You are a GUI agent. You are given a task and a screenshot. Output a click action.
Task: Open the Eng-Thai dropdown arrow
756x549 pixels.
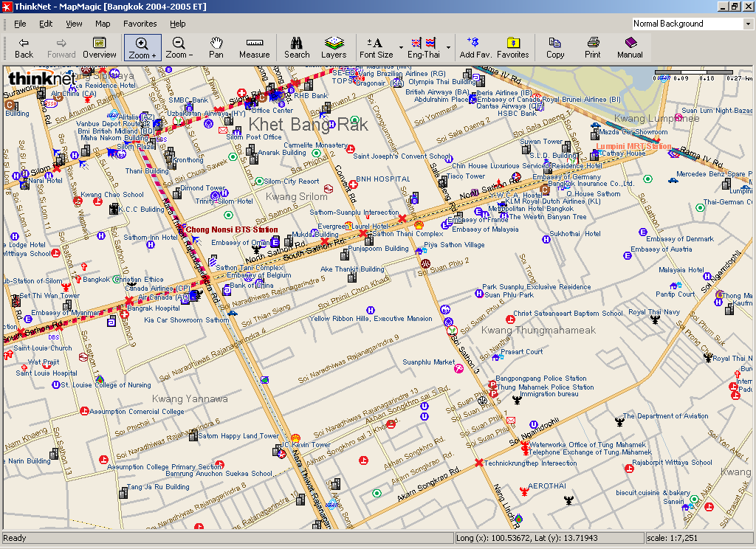tap(447, 48)
